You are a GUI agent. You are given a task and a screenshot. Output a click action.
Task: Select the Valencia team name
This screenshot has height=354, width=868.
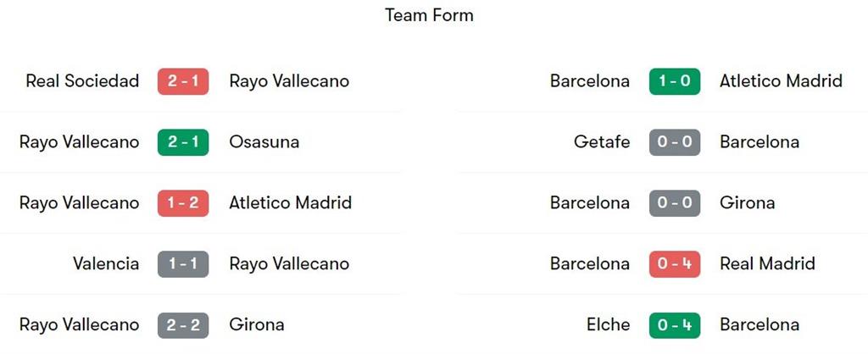tap(106, 264)
